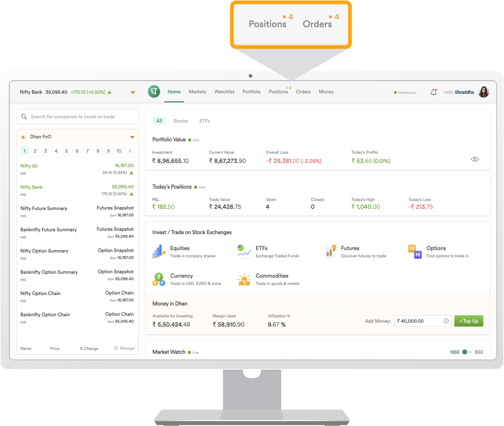Screen dimensions: 504x426
Task: Open the Markets tab
Action: 198,92
